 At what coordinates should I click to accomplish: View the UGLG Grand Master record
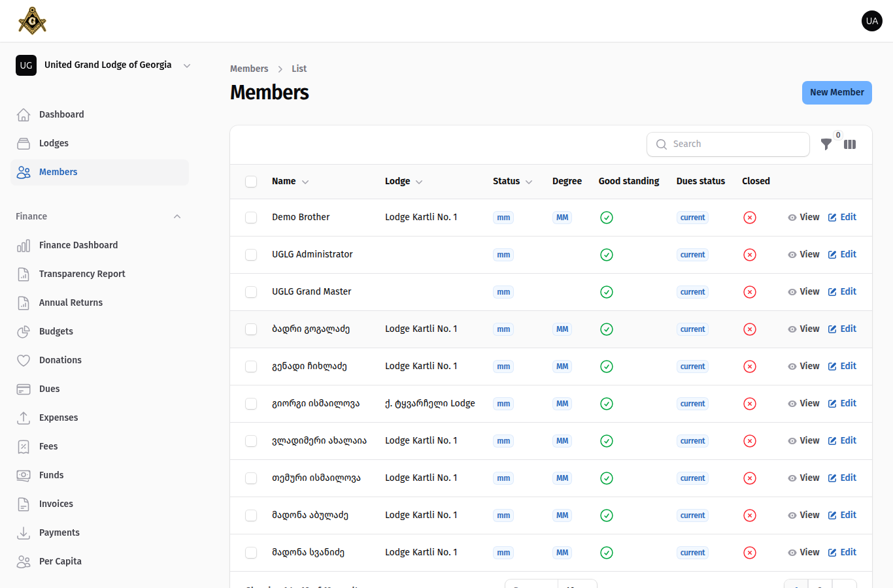[803, 292]
